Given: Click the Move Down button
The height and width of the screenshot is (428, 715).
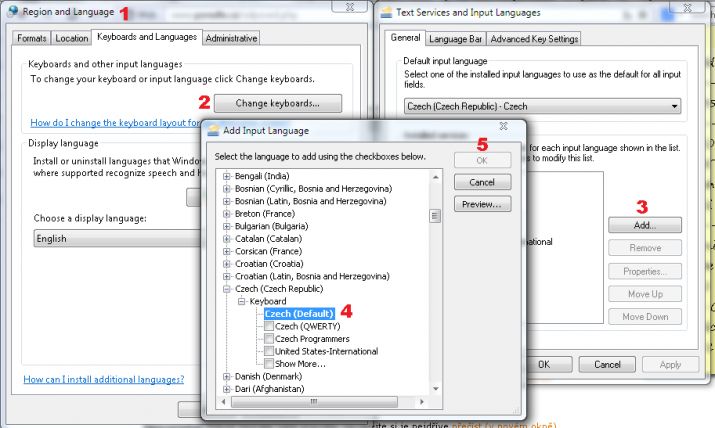Looking at the screenshot, I should point(645,317).
